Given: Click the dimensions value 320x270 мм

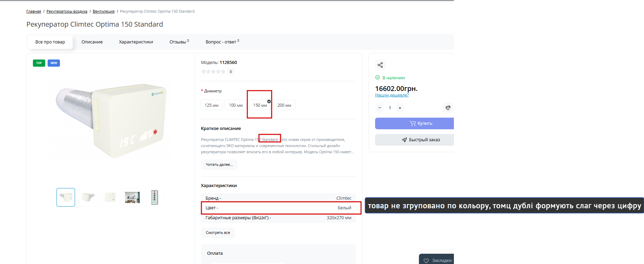Looking at the screenshot, I should point(339,218).
